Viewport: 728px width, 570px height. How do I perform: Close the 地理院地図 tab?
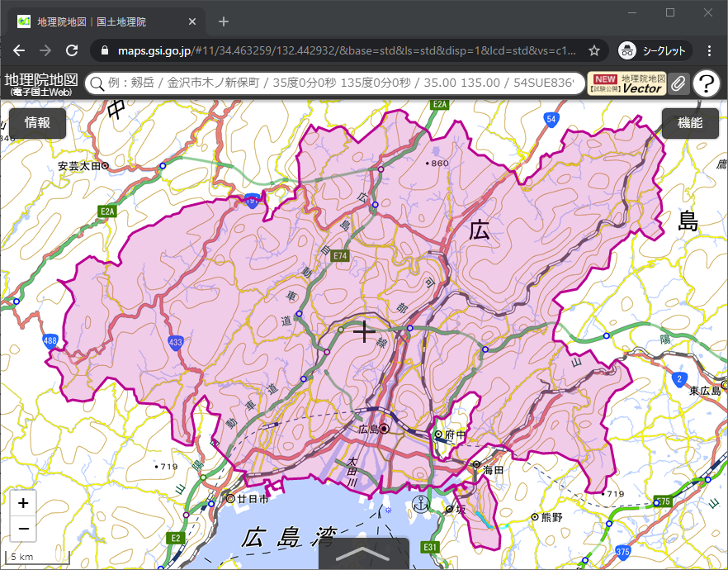tap(192, 21)
